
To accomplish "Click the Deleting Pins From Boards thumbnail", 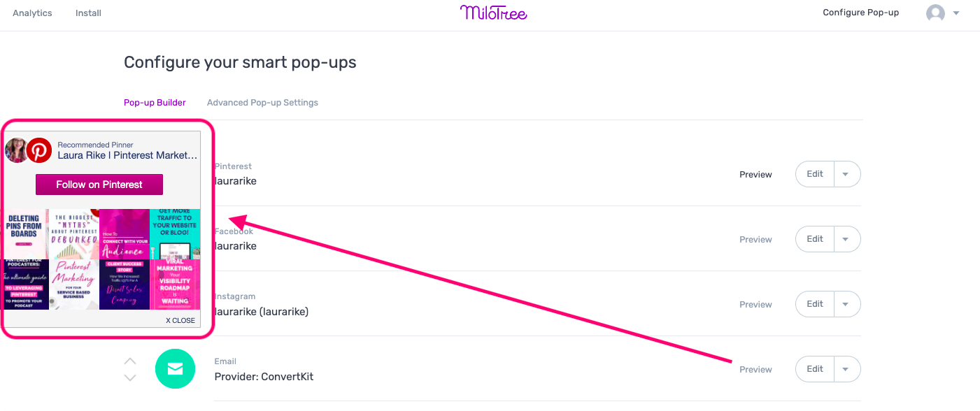I will 24,234.
